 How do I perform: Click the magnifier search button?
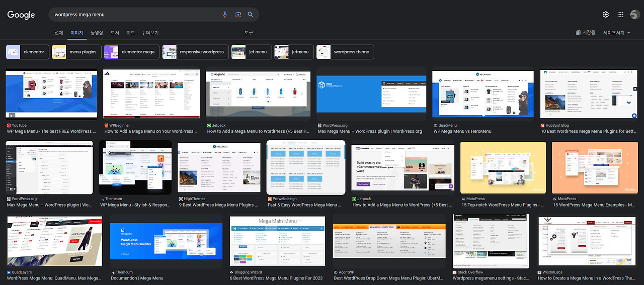pos(251,15)
